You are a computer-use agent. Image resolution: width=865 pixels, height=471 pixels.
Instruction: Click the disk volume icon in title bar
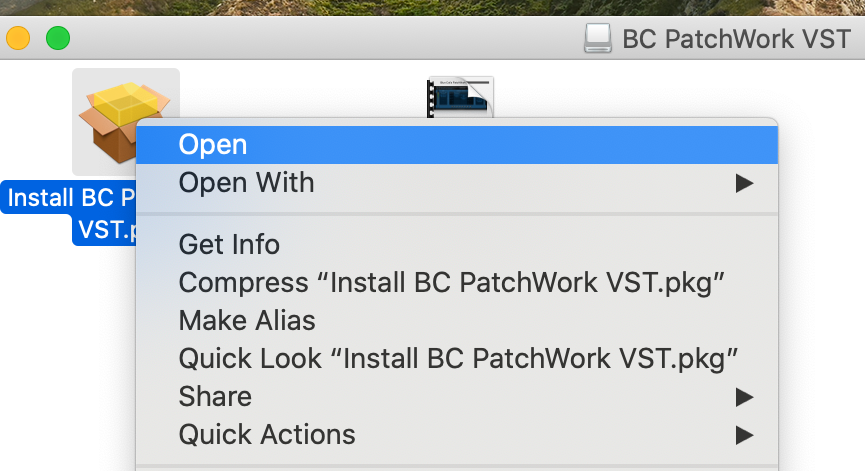pos(598,39)
